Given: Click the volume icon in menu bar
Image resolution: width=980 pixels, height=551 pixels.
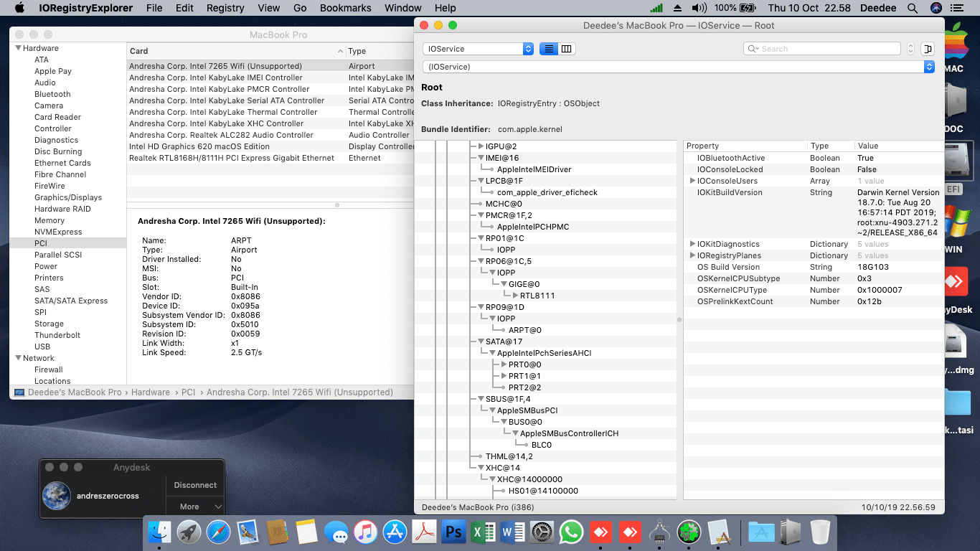Looking at the screenshot, I should 699,8.
